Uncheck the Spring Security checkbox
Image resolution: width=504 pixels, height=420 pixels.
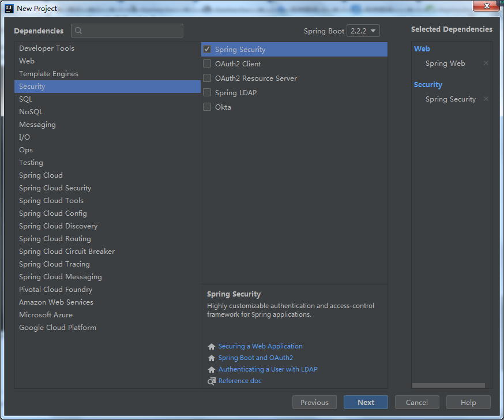pyautogui.click(x=207, y=50)
